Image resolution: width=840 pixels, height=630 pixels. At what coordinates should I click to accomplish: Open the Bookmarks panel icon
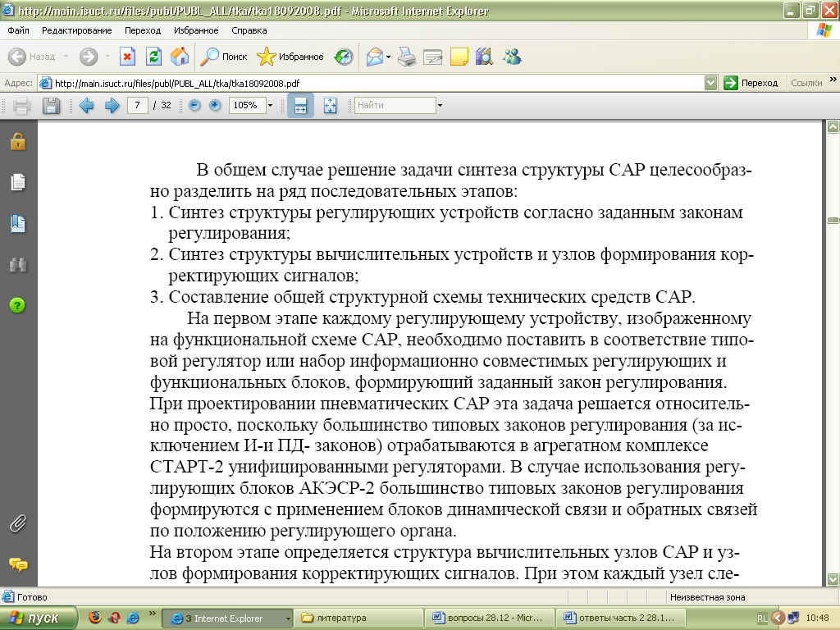coord(18,223)
